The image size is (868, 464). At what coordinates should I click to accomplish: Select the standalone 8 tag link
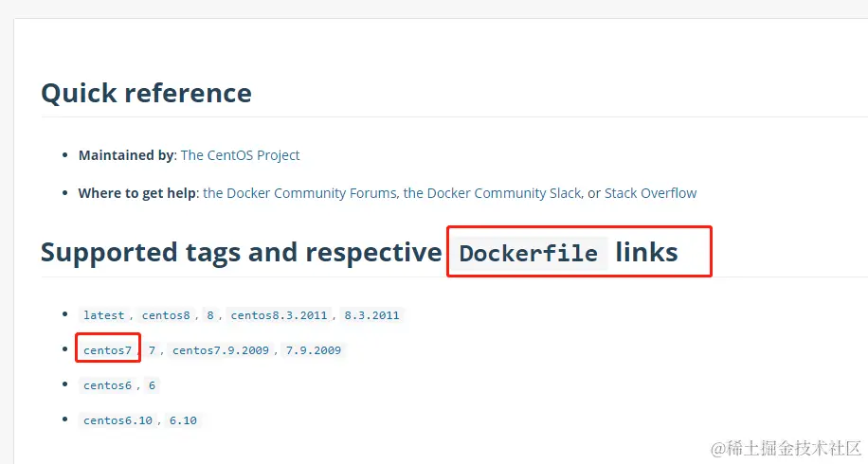(210, 315)
